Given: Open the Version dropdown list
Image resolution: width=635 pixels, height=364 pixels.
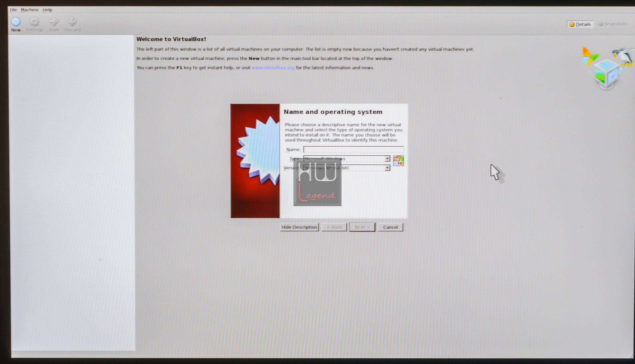Looking at the screenshot, I should [x=346, y=168].
